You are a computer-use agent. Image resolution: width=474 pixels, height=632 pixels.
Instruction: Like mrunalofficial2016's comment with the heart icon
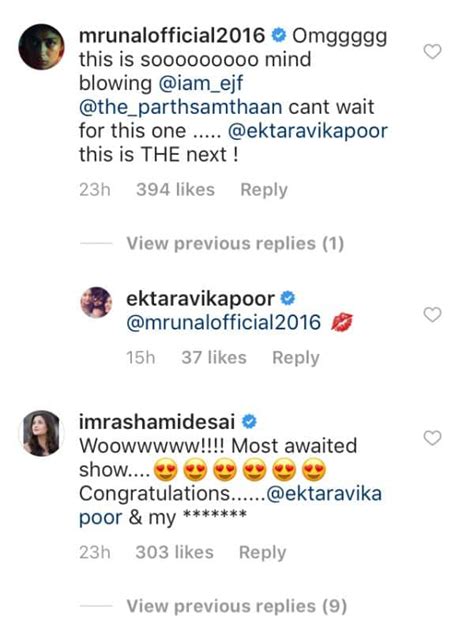click(x=432, y=52)
